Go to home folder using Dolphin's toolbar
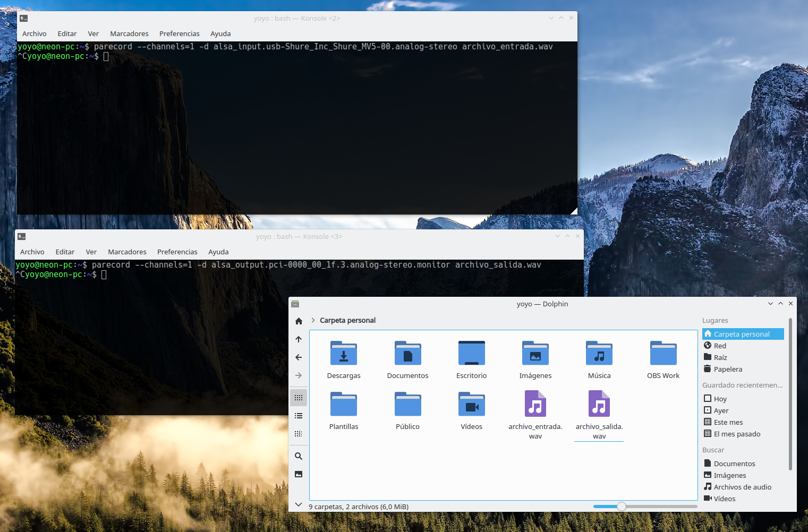The image size is (808, 532). point(299,321)
